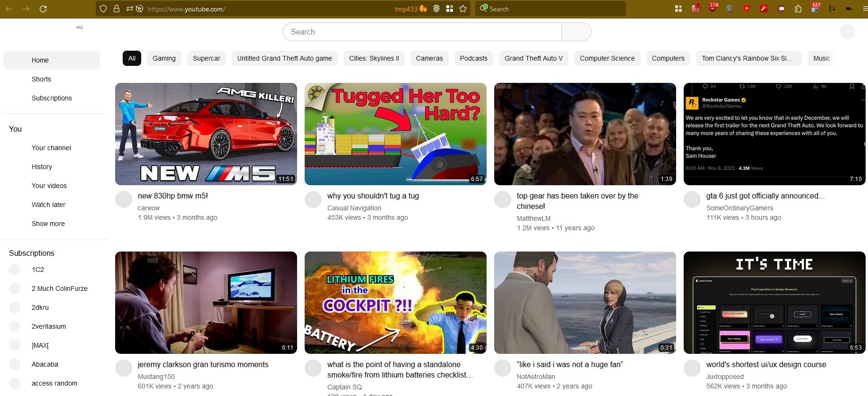Click the red magic wand extension icon

click(x=764, y=9)
